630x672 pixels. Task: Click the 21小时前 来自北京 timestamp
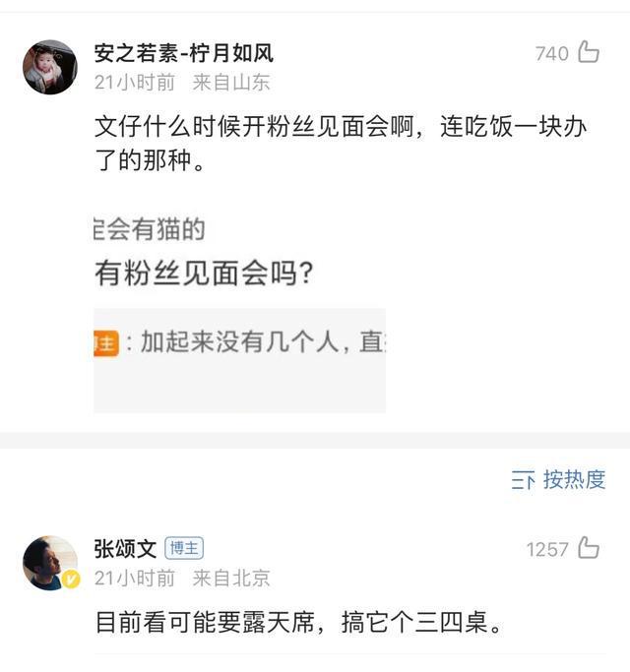pos(182,579)
